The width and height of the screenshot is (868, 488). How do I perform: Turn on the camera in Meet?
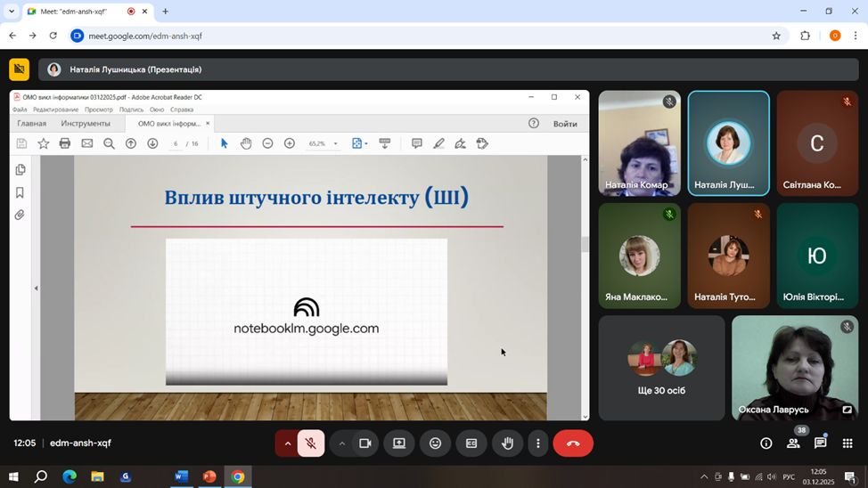(x=364, y=443)
